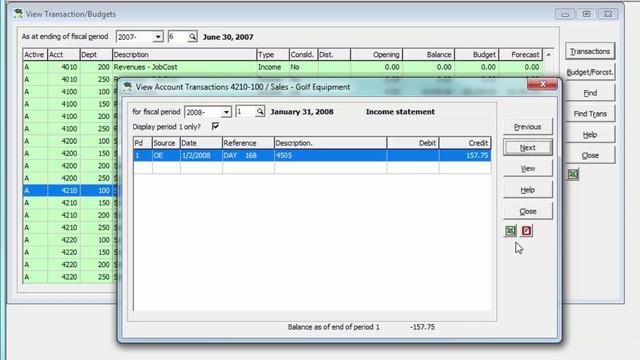Click the Acct column header in background grid

pyautogui.click(x=64, y=55)
